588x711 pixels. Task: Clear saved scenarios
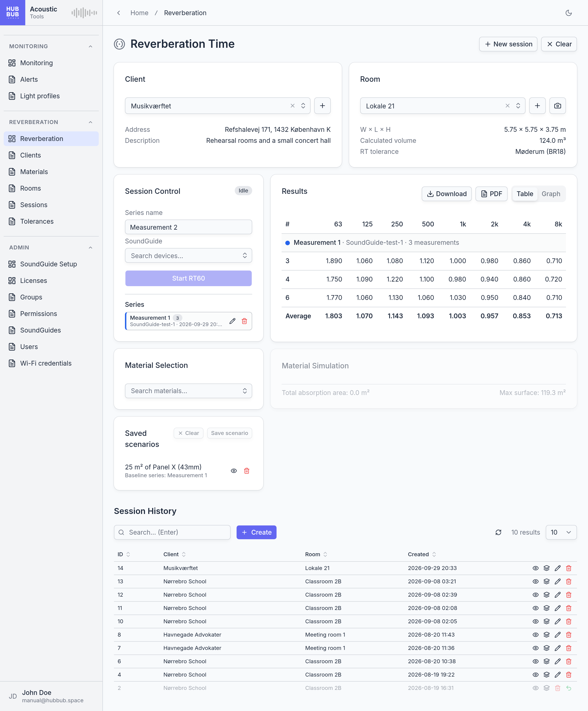(188, 433)
